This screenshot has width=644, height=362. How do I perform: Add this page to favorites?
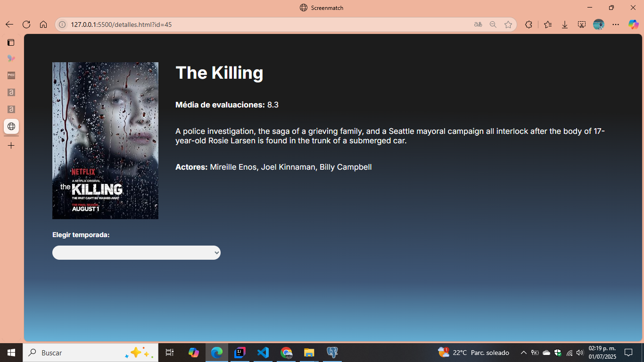(x=508, y=25)
